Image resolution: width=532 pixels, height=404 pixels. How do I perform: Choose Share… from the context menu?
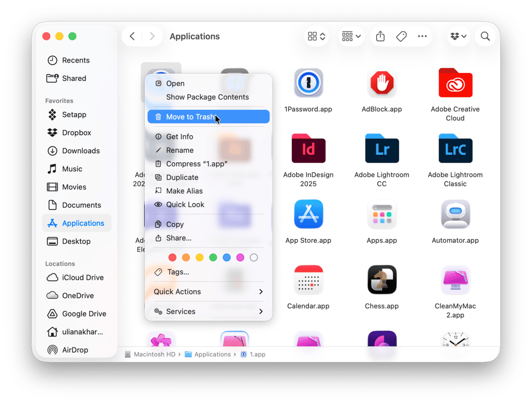[209, 238]
